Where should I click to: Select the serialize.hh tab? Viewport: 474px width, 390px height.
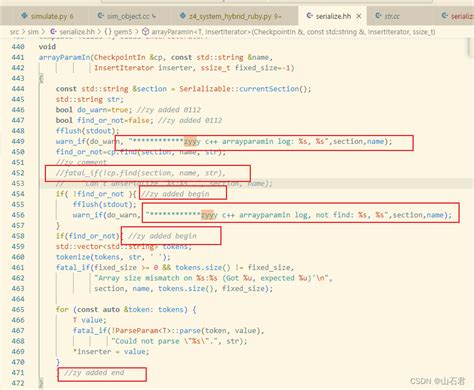point(333,16)
